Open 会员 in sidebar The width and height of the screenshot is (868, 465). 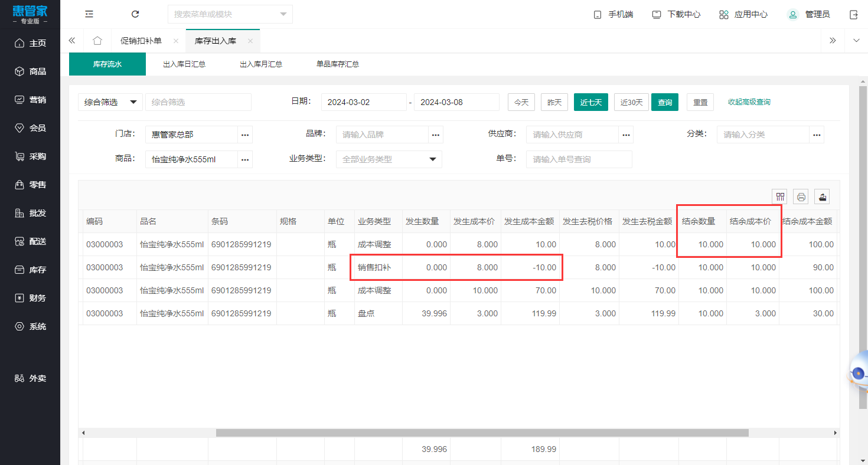tap(30, 128)
